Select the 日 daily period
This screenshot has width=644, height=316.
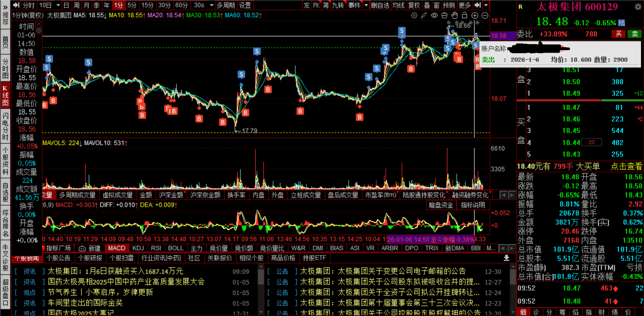pos(66,5)
